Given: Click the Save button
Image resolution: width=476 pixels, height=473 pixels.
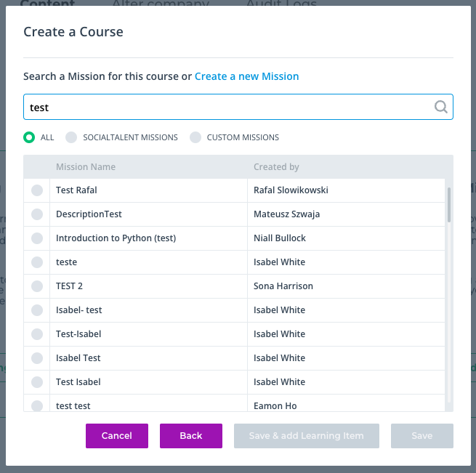Looking at the screenshot, I should coord(422,436).
